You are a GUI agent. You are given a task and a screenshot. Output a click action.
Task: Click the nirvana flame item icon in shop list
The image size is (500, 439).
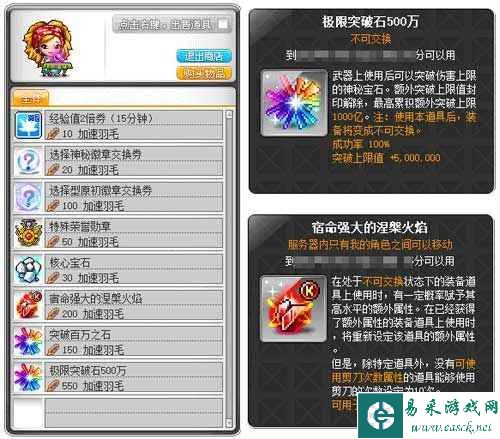tap(28, 305)
